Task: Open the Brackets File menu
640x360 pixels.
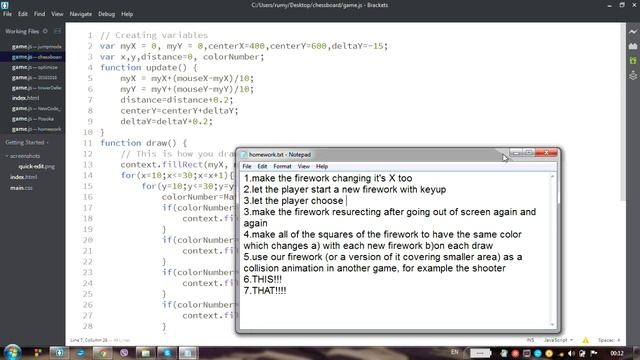Action: click(7, 14)
